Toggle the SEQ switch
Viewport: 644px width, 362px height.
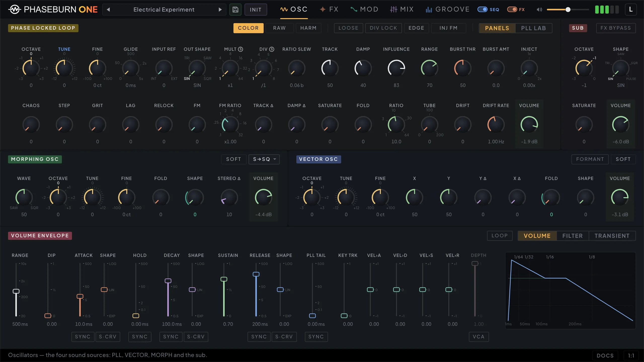[x=482, y=10]
